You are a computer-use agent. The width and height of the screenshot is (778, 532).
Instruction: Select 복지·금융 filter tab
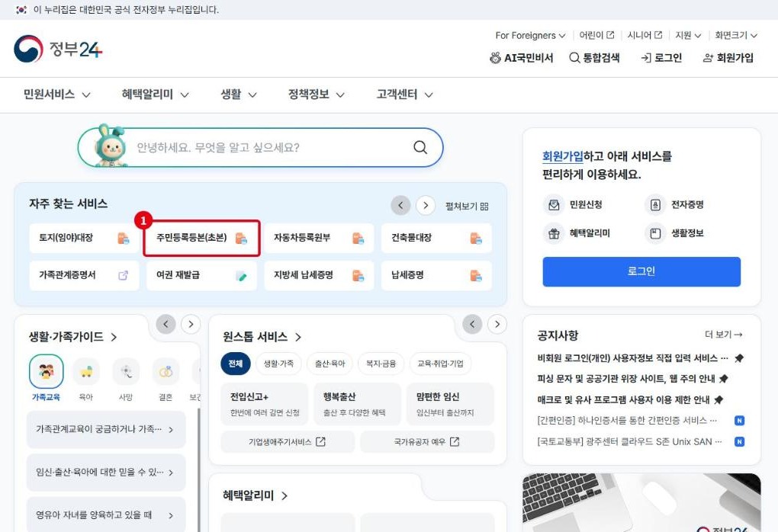pos(381,364)
